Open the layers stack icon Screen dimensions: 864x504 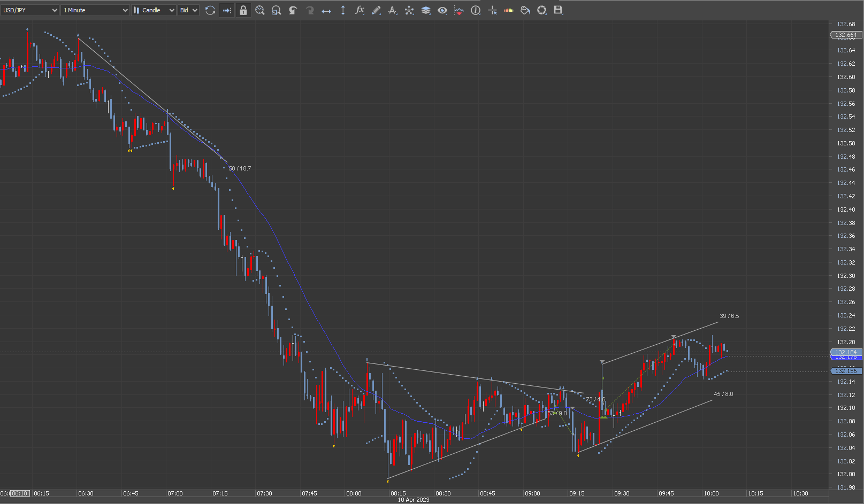tap(426, 10)
